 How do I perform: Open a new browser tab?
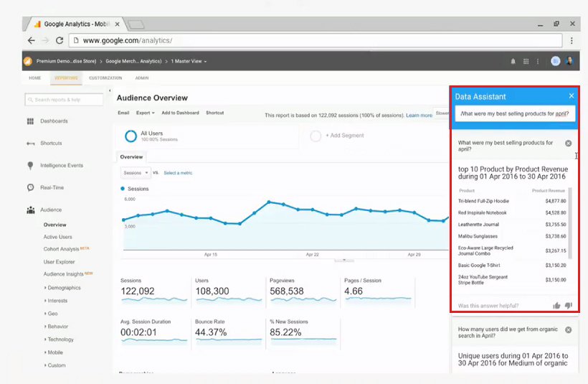point(136,25)
